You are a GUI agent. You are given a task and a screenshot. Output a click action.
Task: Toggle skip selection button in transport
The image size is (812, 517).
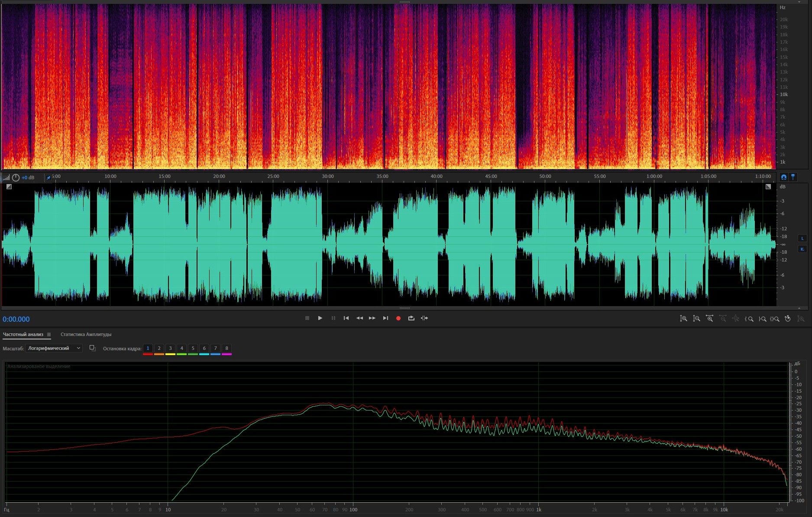point(424,318)
